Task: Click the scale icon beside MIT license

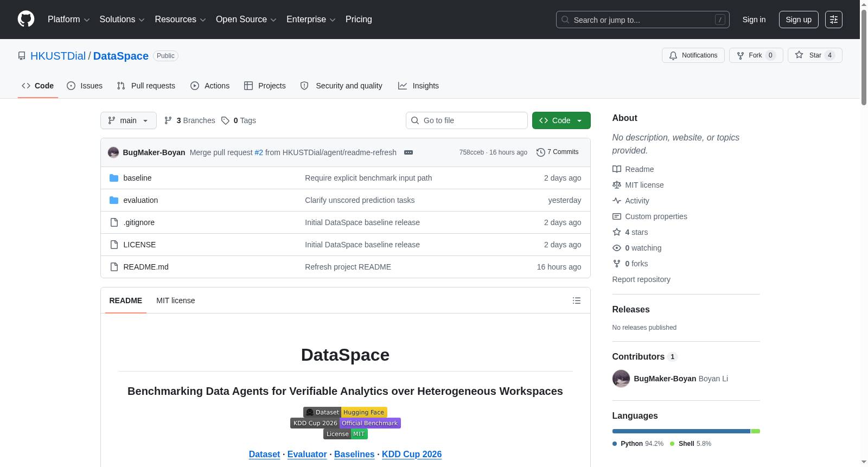Action: (x=617, y=185)
